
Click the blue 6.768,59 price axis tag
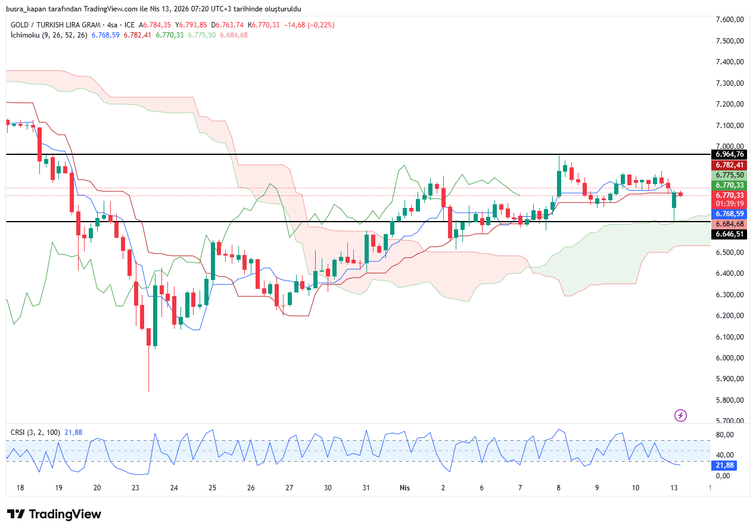(x=729, y=214)
